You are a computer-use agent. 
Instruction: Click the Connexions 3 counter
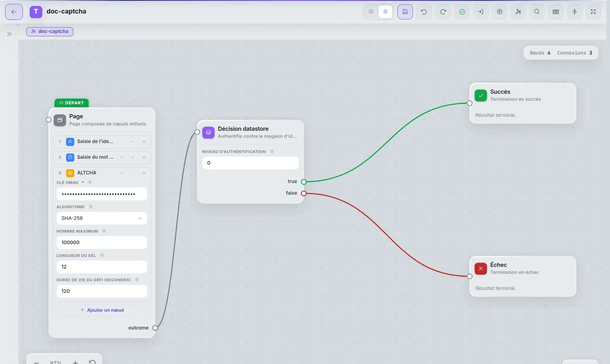coord(575,53)
